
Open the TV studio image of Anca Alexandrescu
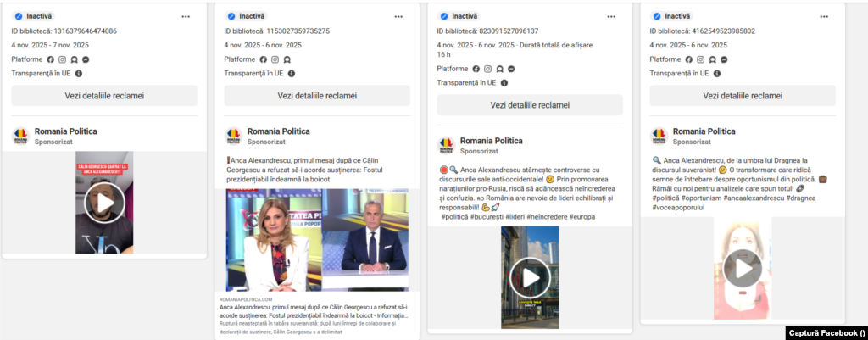pyautogui.click(x=317, y=240)
